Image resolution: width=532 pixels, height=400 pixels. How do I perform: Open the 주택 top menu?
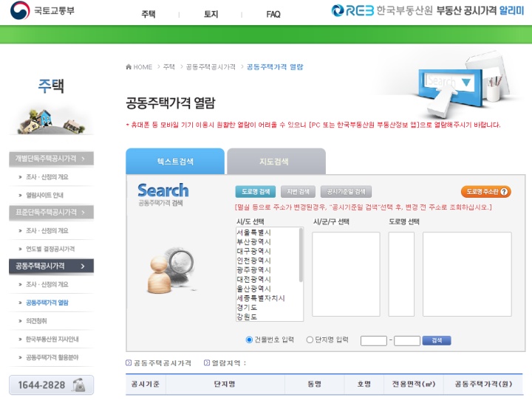point(149,14)
